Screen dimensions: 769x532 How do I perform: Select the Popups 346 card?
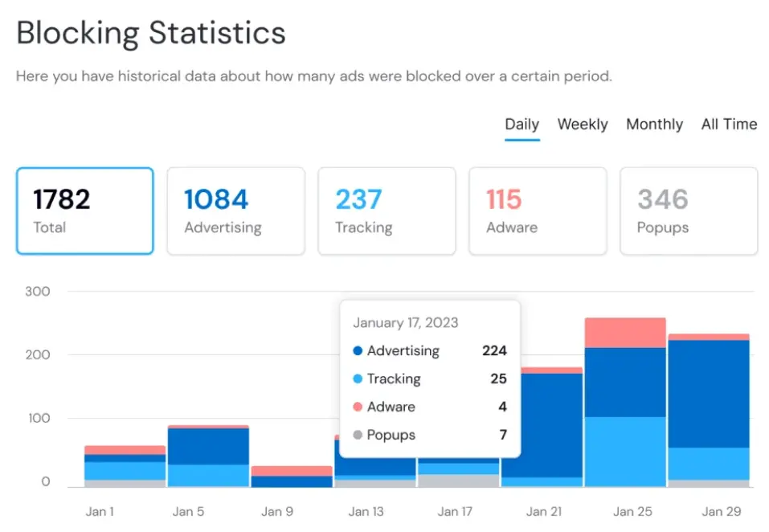[x=689, y=211]
